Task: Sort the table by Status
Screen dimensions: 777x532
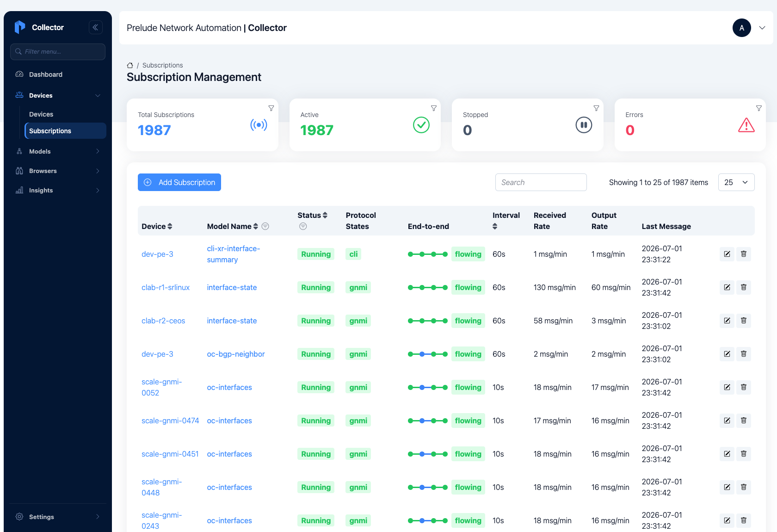Action: click(x=325, y=215)
